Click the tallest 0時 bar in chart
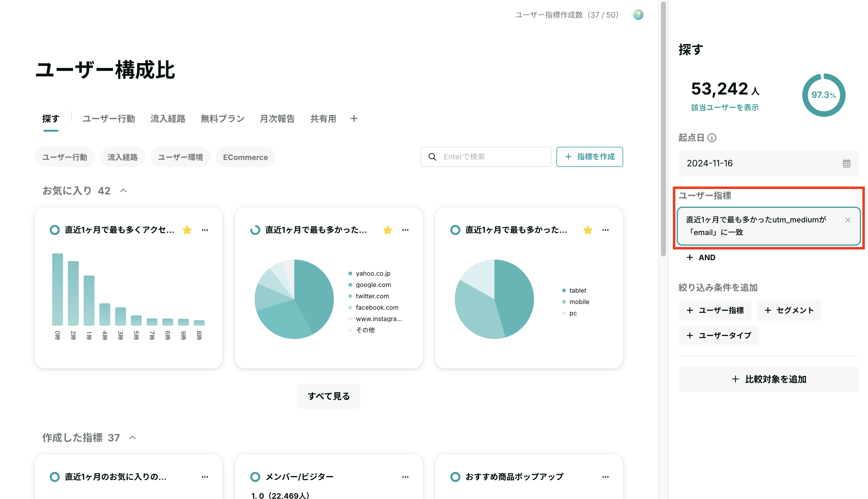This screenshot has width=868, height=499. tap(58, 290)
